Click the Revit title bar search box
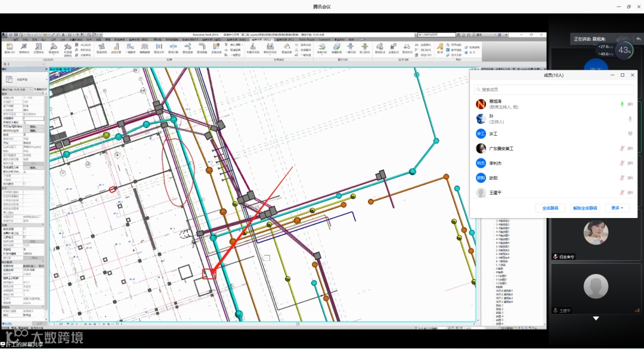The height and width of the screenshot is (349, 644). pos(436,35)
